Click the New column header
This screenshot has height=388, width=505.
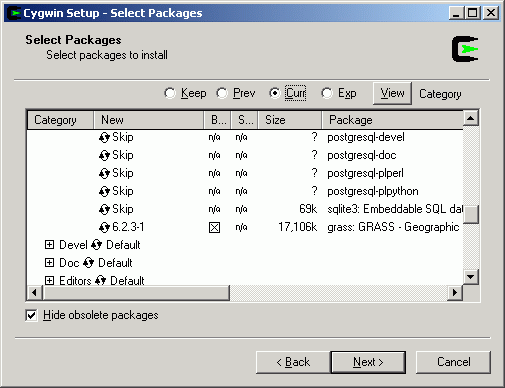point(149,120)
